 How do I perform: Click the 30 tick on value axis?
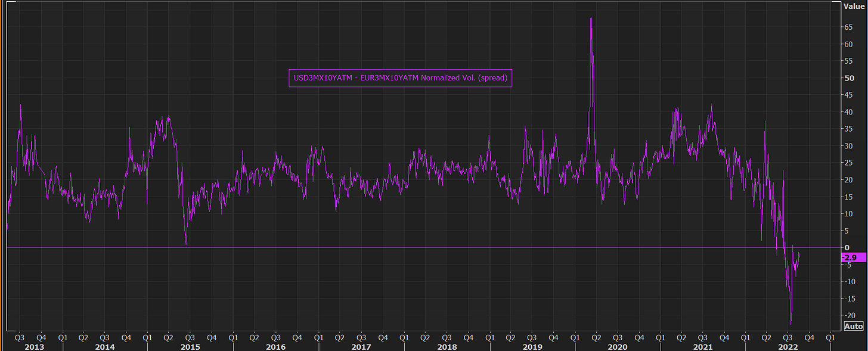[847, 146]
